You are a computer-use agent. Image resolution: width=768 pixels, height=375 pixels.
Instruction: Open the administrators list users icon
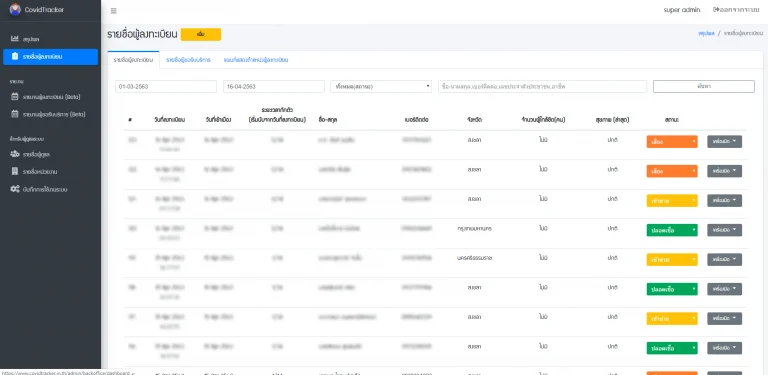click(x=15, y=154)
